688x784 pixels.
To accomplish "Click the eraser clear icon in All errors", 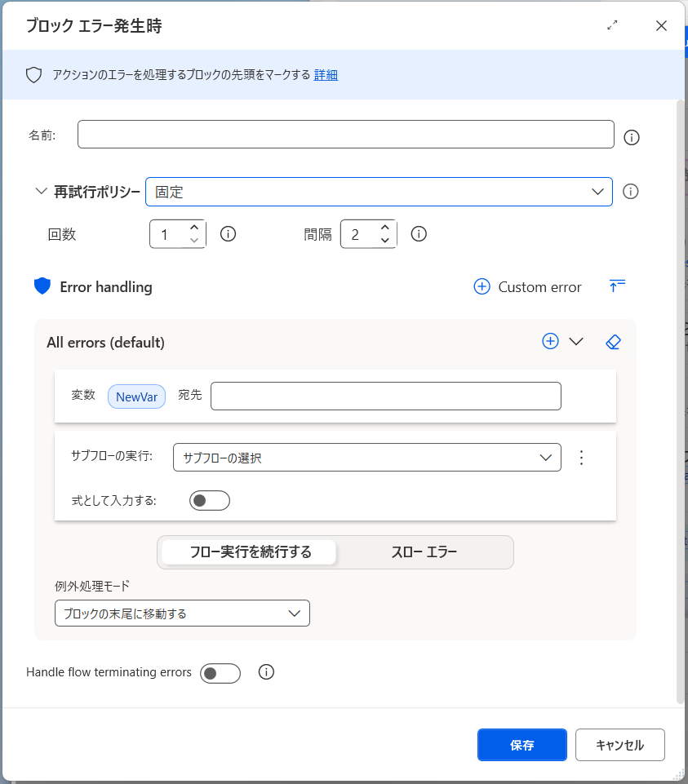I will click(614, 342).
